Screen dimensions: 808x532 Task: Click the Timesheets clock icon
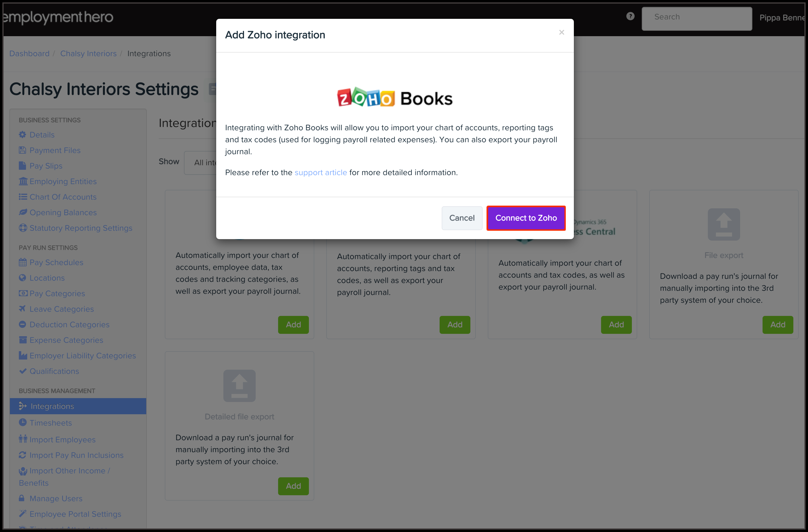[x=22, y=422]
